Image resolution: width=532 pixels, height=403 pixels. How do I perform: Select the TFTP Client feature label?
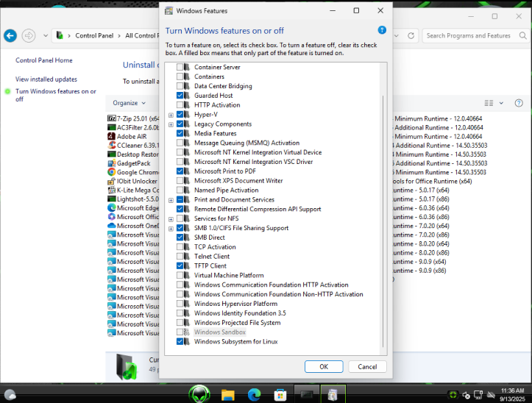tap(210, 266)
